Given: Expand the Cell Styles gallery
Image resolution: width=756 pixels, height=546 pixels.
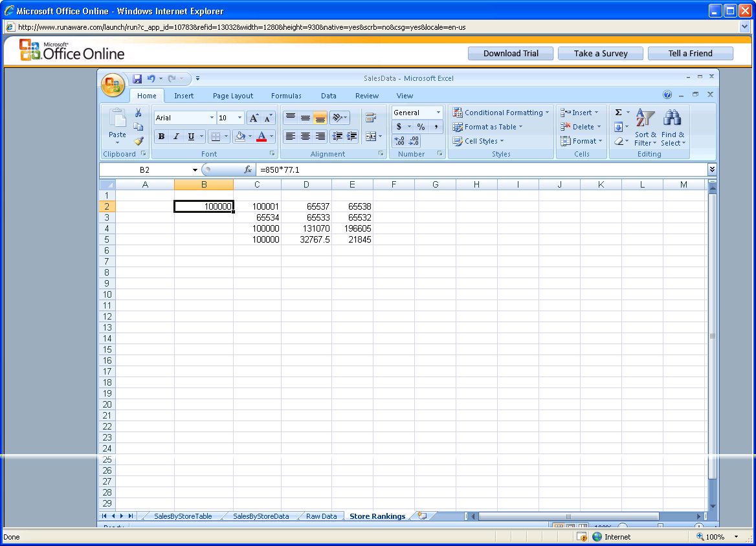Looking at the screenshot, I should (478, 141).
